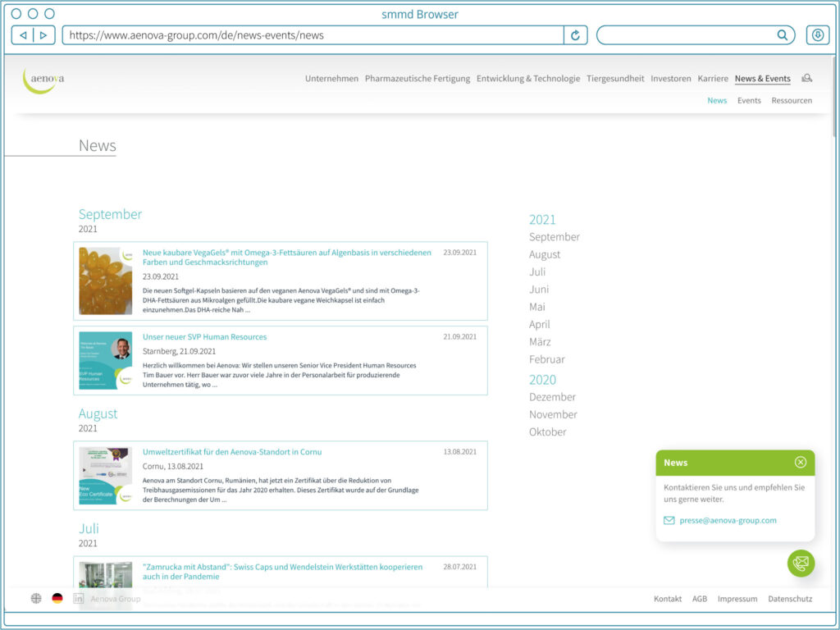840x630 pixels.
Task: Open the LinkedIn icon in footer
Action: pyautogui.click(x=78, y=598)
